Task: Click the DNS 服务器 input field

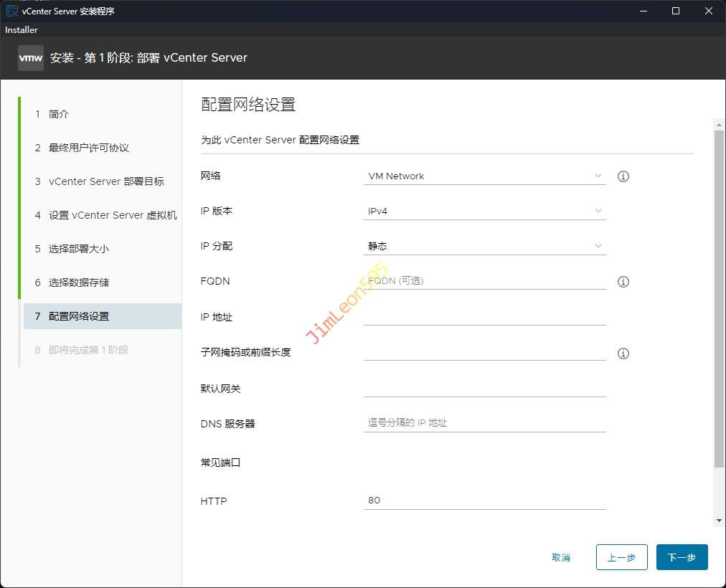Action: 484,423
